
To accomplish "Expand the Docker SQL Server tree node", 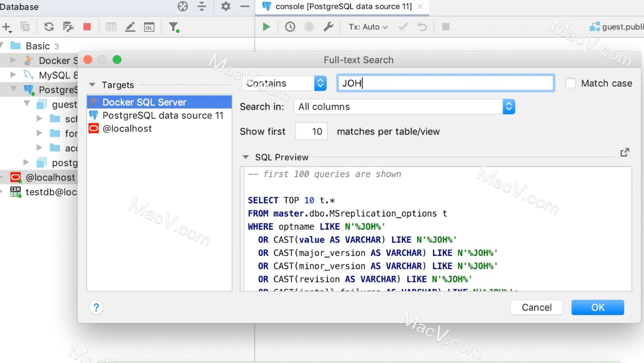I will click(13, 60).
